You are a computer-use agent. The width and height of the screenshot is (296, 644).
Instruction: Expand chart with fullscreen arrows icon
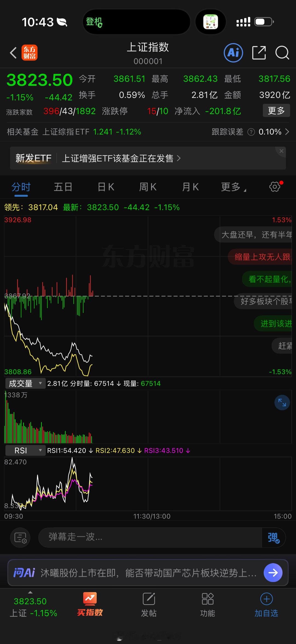point(282,403)
